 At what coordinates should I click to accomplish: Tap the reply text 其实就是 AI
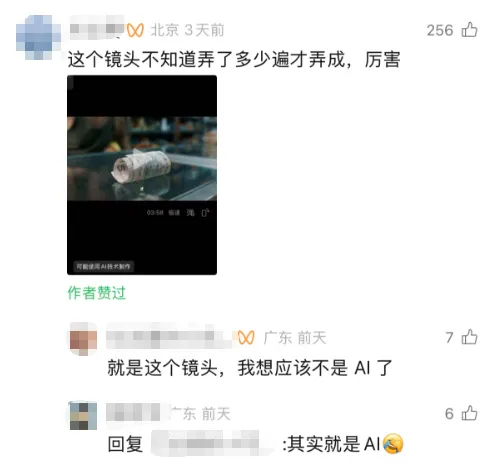tap(334, 444)
